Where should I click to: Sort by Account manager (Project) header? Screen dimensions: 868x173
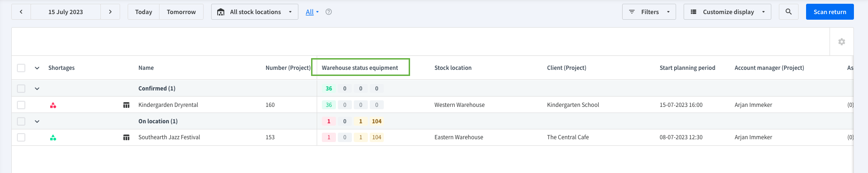[769, 68]
